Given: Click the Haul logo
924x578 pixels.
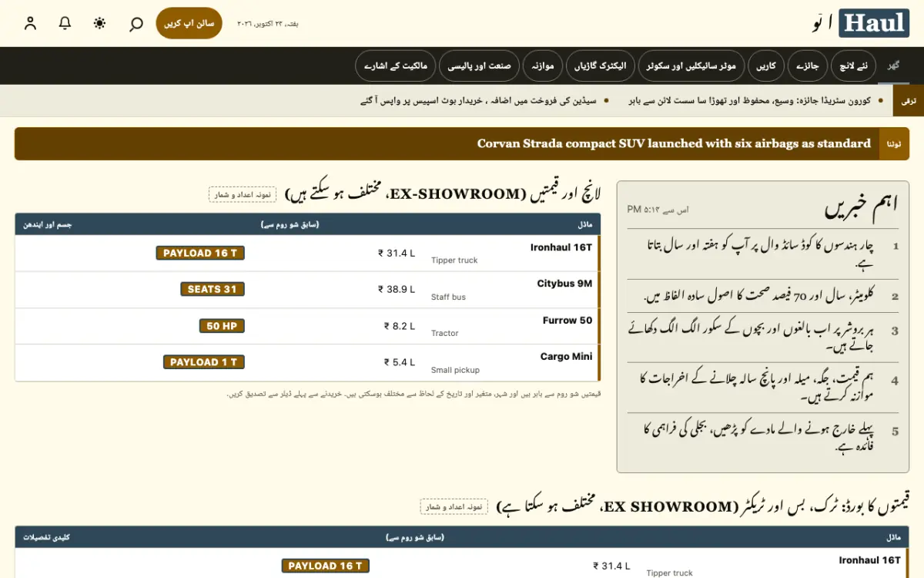Looking at the screenshot, I should tap(873, 23).
